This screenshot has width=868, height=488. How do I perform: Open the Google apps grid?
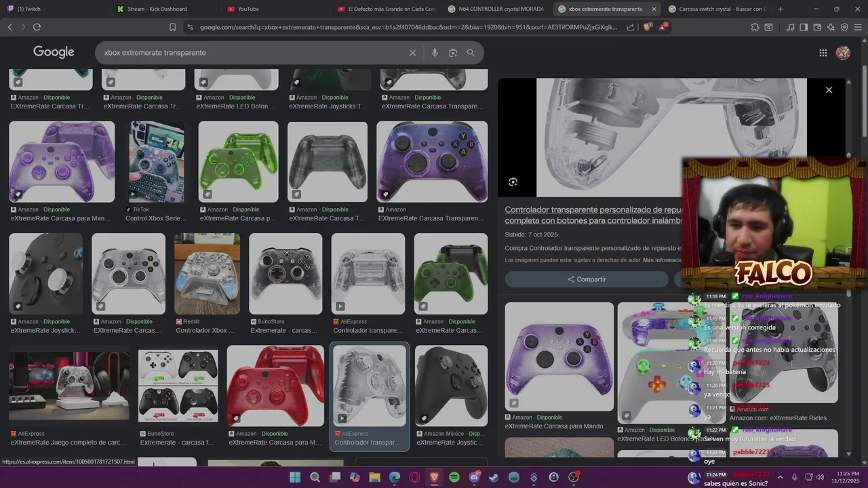pyautogui.click(x=823, y=53)
